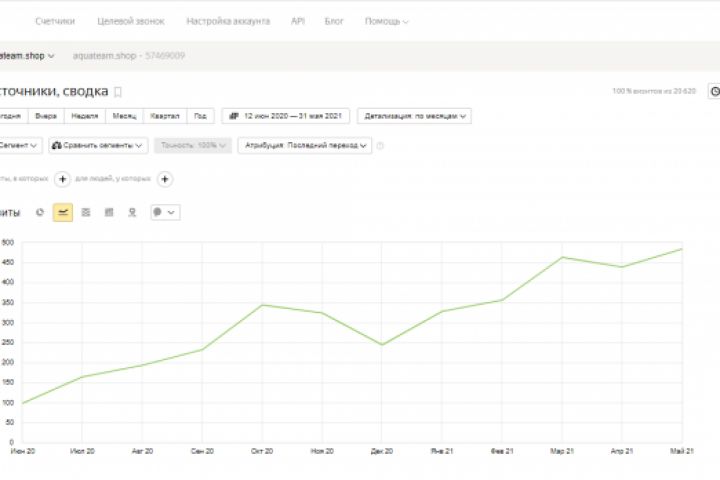Open the Целевой звонок menu item
The image size is (720, 480).
tap(131, 21)
